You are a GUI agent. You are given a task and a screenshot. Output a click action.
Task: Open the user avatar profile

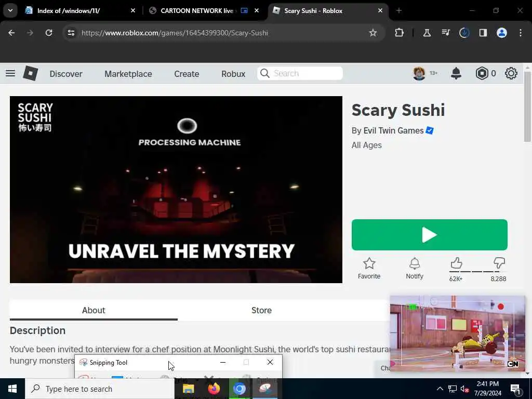(x=419, y=73)
